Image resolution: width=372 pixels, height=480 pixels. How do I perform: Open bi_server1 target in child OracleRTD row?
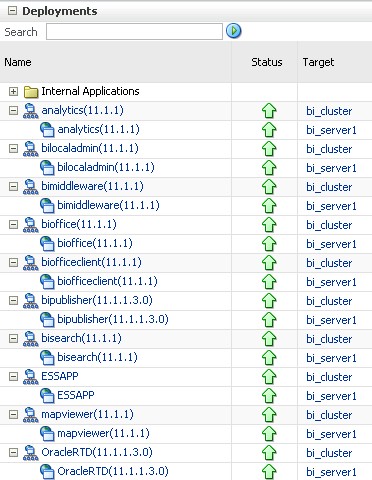pos(331,472)
